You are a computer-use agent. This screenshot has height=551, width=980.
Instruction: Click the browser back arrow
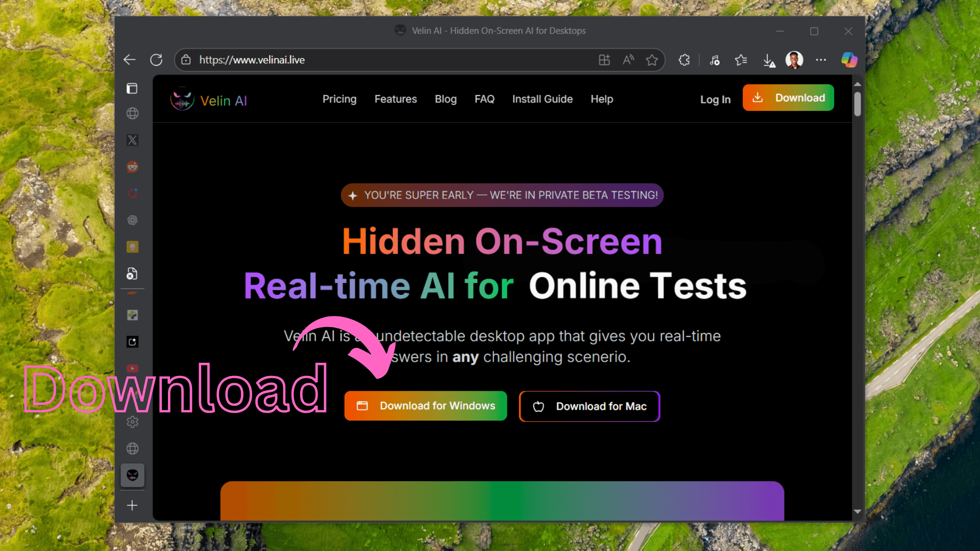[129, 60]
